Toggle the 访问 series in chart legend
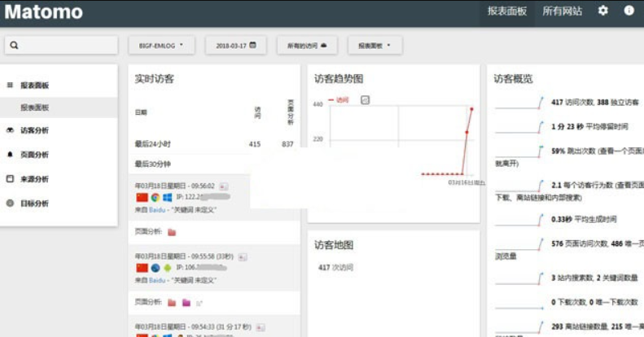This screenshot has height=337, width=644. 338,99
